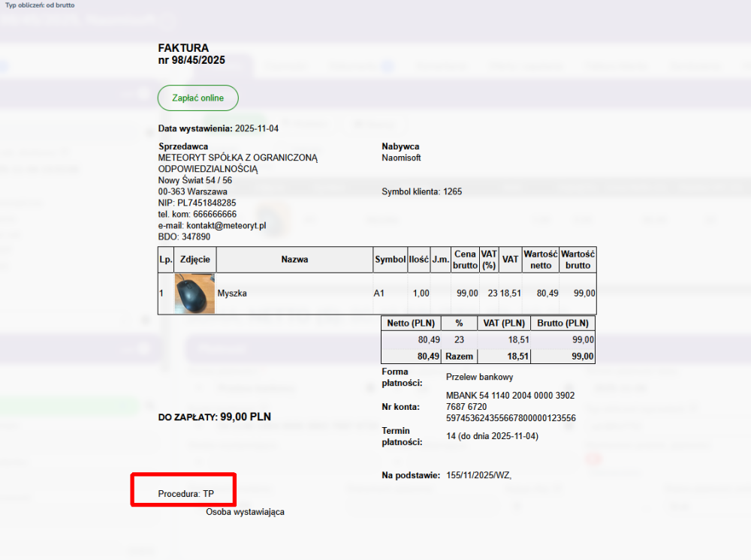This screenshot has width=751, height=560.
Task: Click the Symbol klienta 1265 text
Action: [x=421, y=191]
